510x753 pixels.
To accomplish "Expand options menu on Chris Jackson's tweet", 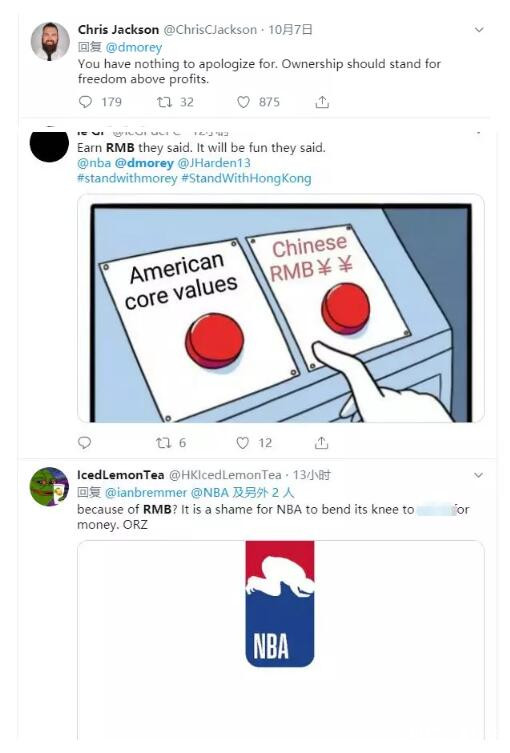I will tap(479, 30).
